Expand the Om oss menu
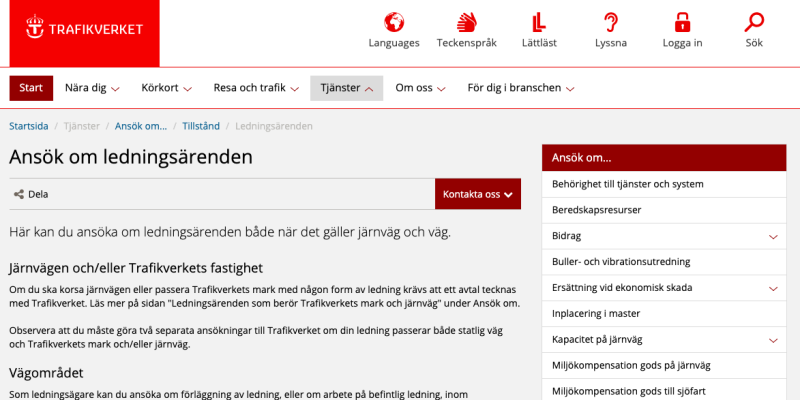800x400 pixels. coord(420,88)
